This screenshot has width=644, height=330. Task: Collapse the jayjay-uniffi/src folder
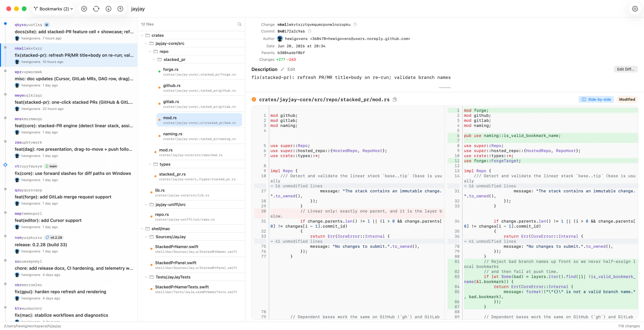coord(146,204)
